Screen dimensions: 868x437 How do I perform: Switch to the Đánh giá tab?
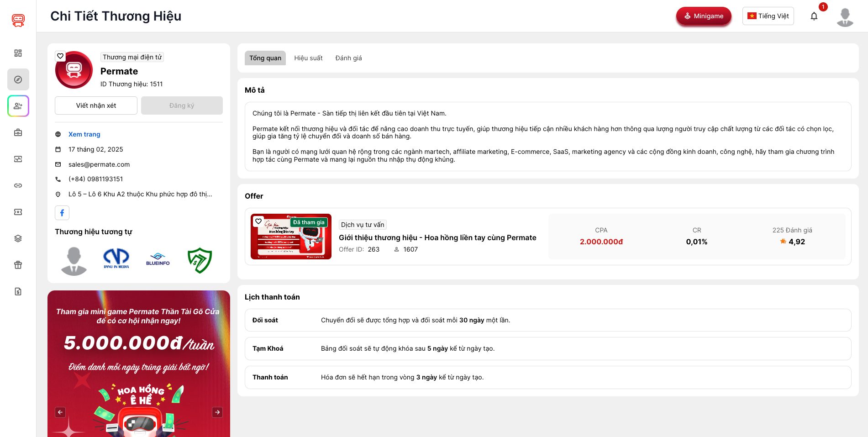(348, 58)
